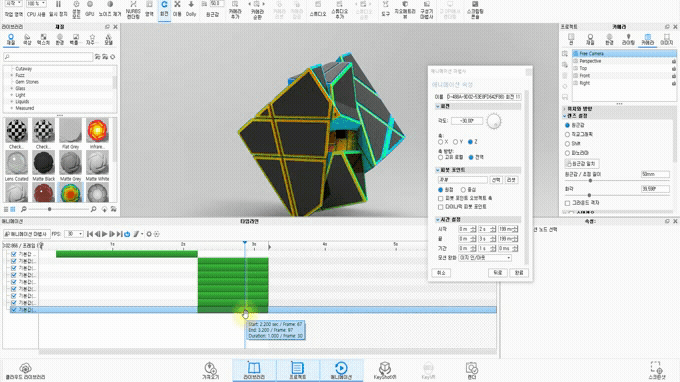This screenshot has width=680, height=382.
Task: Open the Geometry View toolbar icon
Action: click(405, 10)
